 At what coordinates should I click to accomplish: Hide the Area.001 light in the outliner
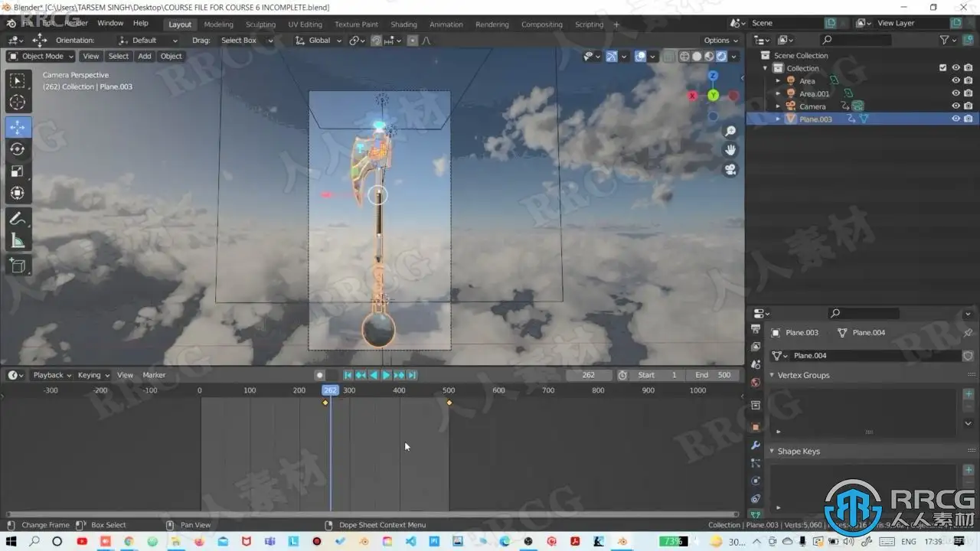[x=955, y=93]
